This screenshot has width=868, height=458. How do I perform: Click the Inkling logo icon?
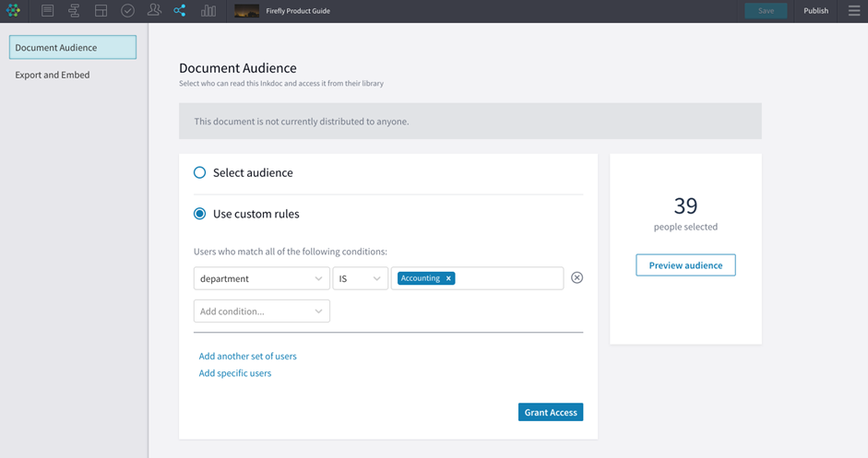pos(13,11)
